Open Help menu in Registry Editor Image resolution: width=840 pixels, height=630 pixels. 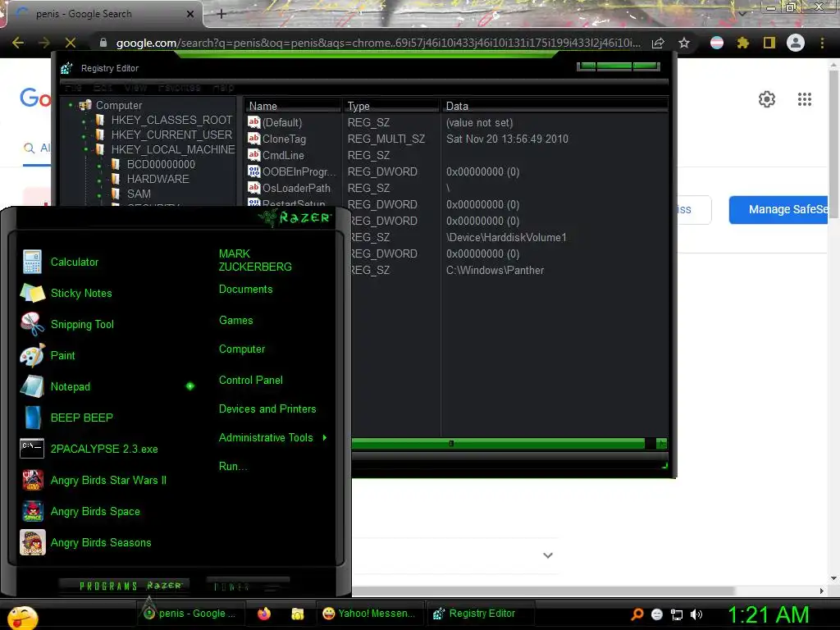point(223,87)
